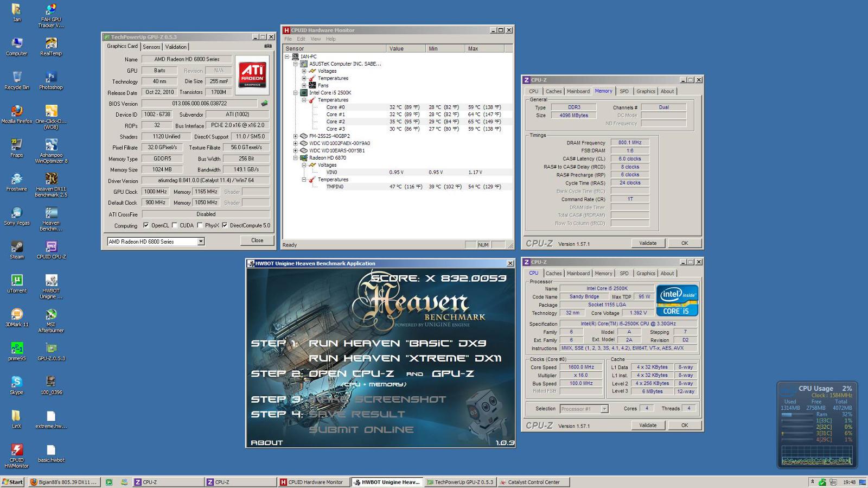868x488 pixels.
Task: Expand the WDC WD1002FAEX drive node
Action: (296, 143)
